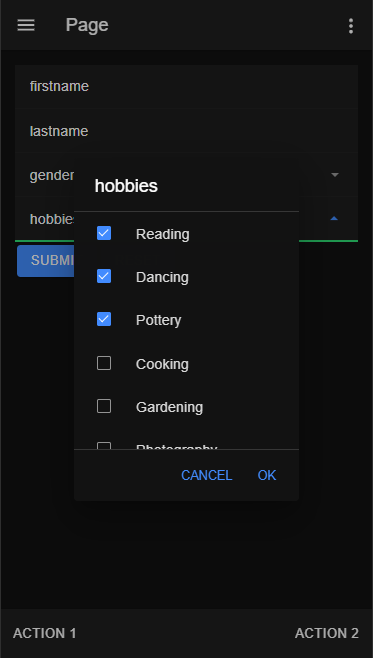Click the Gardening option label
This screenshot has height=658, width=373.
[x=170, y=407]
